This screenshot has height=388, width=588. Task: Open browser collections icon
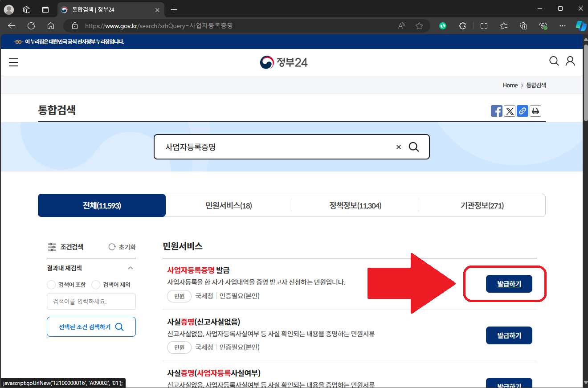coord(523,26)
